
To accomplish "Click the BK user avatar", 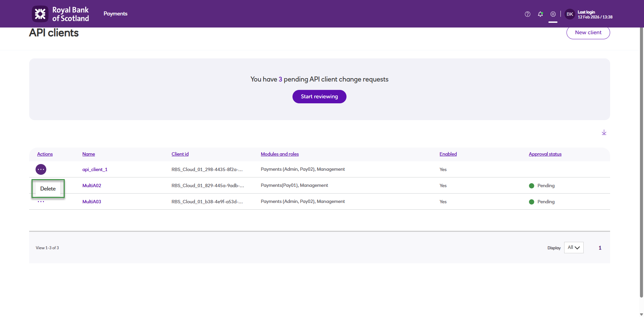I will tap(570, 14).
